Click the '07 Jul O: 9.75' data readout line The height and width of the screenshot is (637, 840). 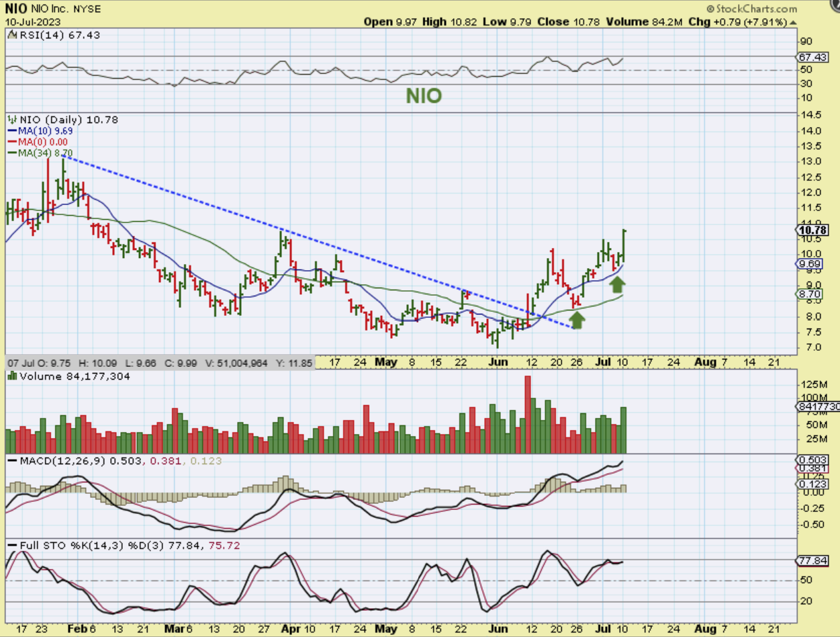pyautogui.click(x=160, y=363)
